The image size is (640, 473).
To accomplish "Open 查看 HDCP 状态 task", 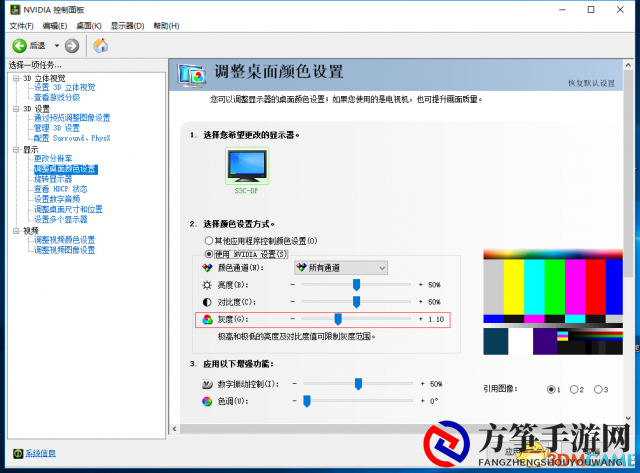I will coord(60,189).
